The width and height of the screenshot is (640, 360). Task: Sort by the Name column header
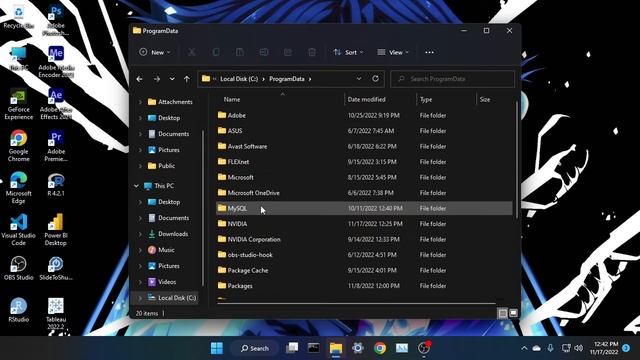point(232,100)
